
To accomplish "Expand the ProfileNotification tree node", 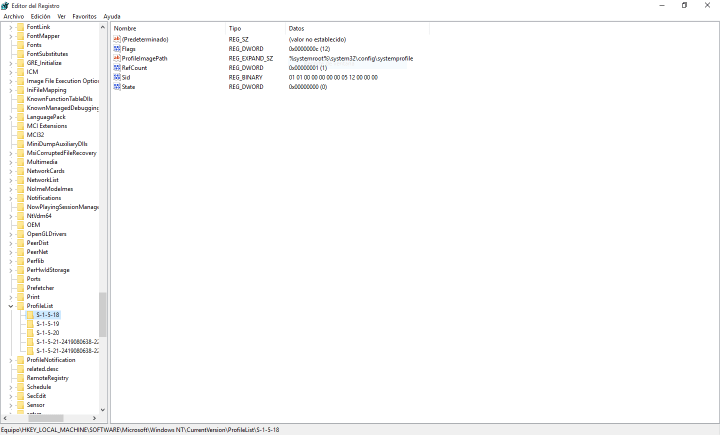I will [11, 360].
